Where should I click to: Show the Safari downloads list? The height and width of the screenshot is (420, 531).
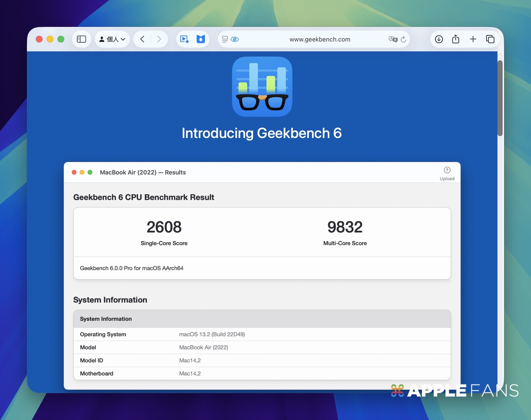point(439,39)
